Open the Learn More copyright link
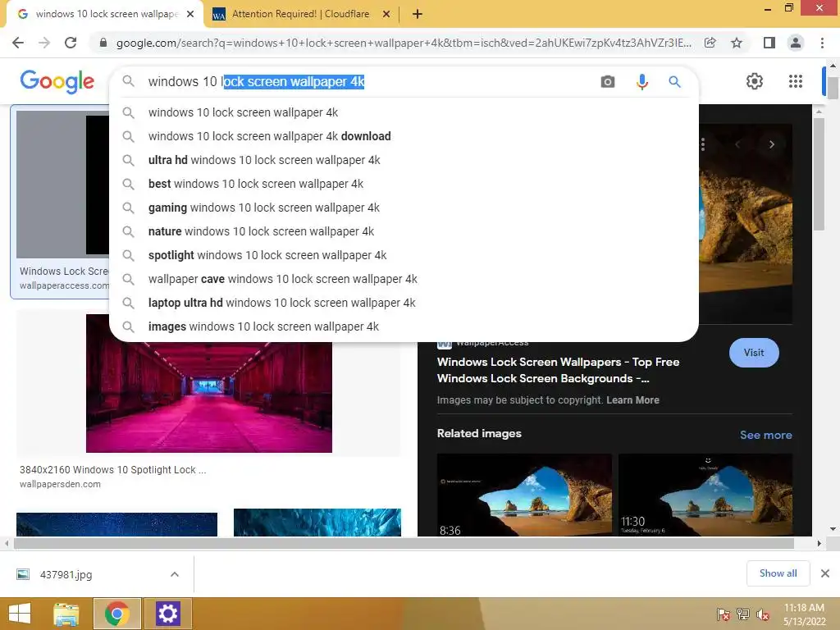The image size is (840, 630). pyautogui.click(x=632, y=400)
